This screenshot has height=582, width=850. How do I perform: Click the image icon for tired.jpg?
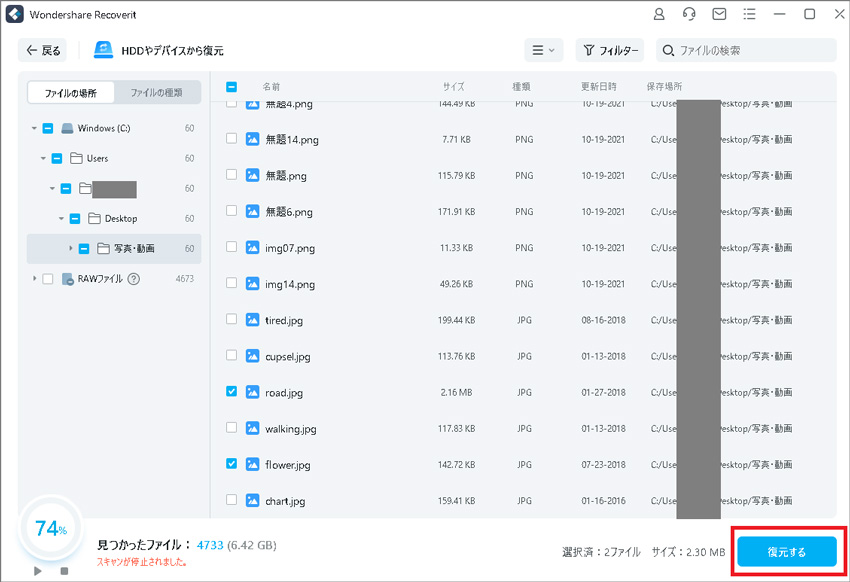click(253, 320)
